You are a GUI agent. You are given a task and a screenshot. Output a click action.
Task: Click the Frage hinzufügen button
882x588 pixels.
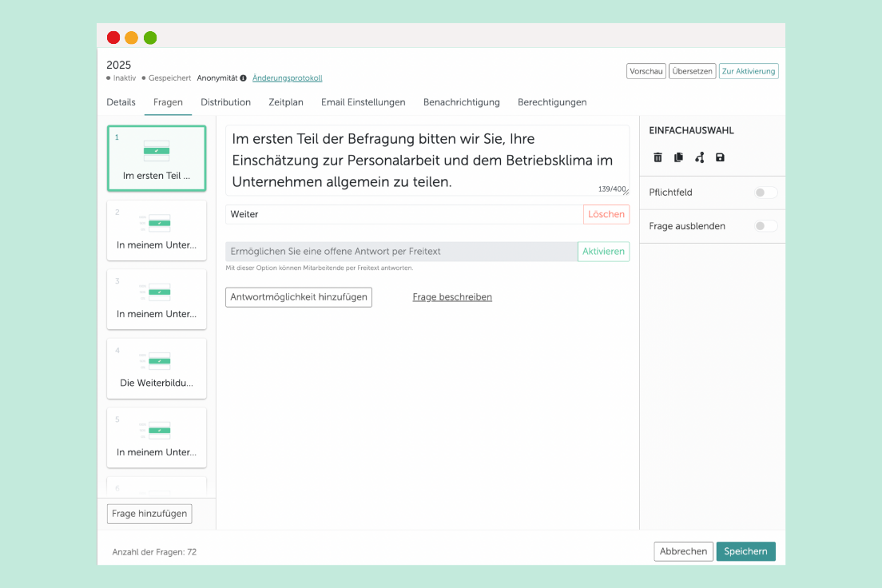(149, 514)
